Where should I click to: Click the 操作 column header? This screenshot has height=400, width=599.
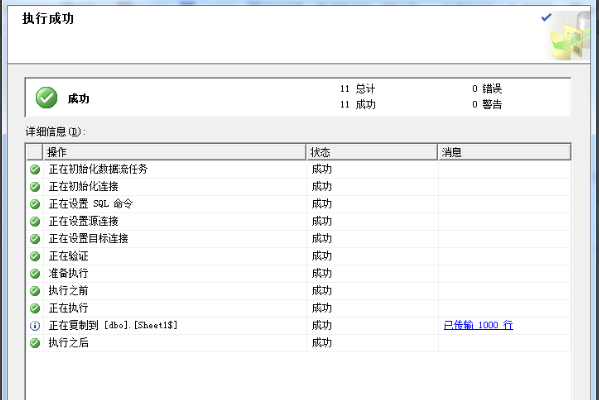175,152
